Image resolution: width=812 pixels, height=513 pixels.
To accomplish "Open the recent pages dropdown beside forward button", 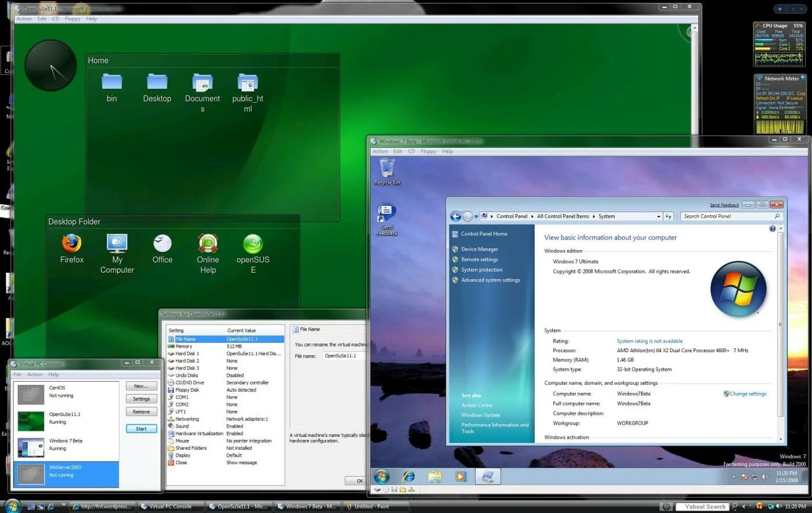I will [476, 216].
